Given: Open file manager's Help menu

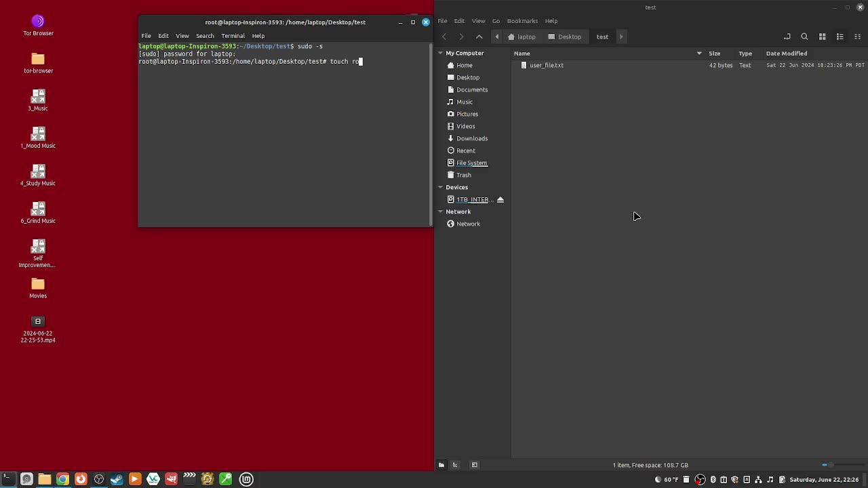Looking at the screenshot, I should [551, 21].
